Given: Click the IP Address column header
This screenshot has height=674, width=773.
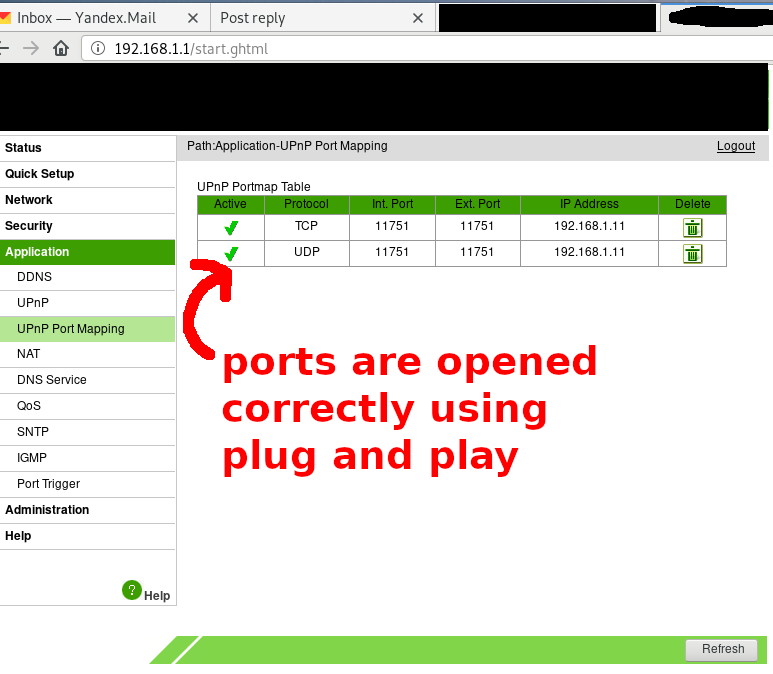Looking at the screenshot, I should point(589,205).
